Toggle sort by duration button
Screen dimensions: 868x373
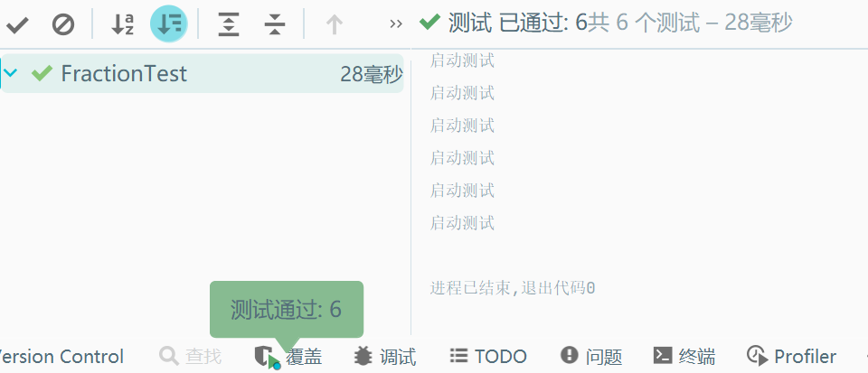[x=169, y=23]
